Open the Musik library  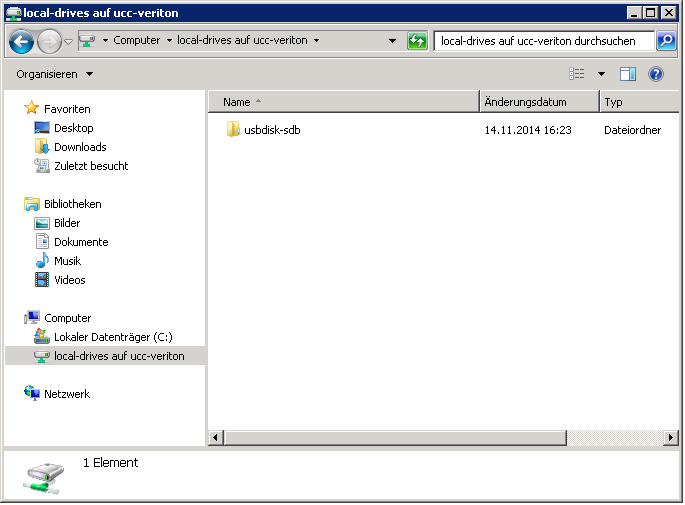pos(67,261)
